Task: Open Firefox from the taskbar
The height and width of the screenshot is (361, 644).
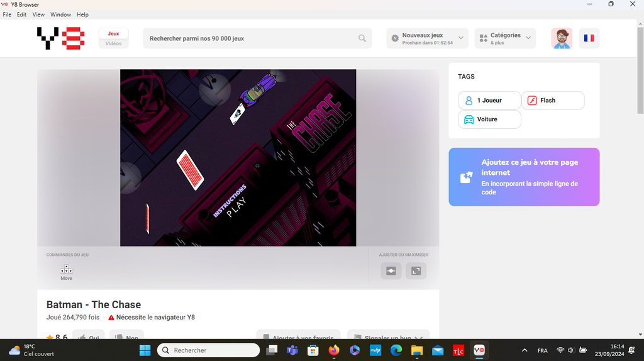Action: tap(334, 350)
